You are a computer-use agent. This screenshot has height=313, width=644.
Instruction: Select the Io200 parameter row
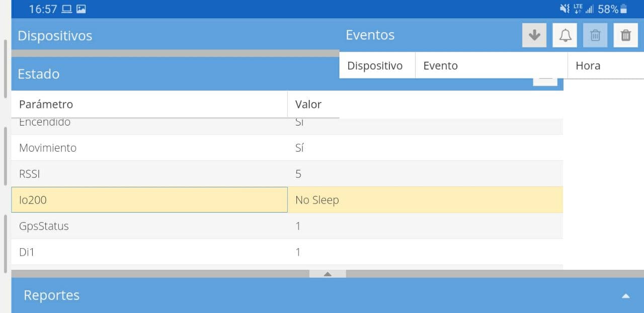coord(287,200)
